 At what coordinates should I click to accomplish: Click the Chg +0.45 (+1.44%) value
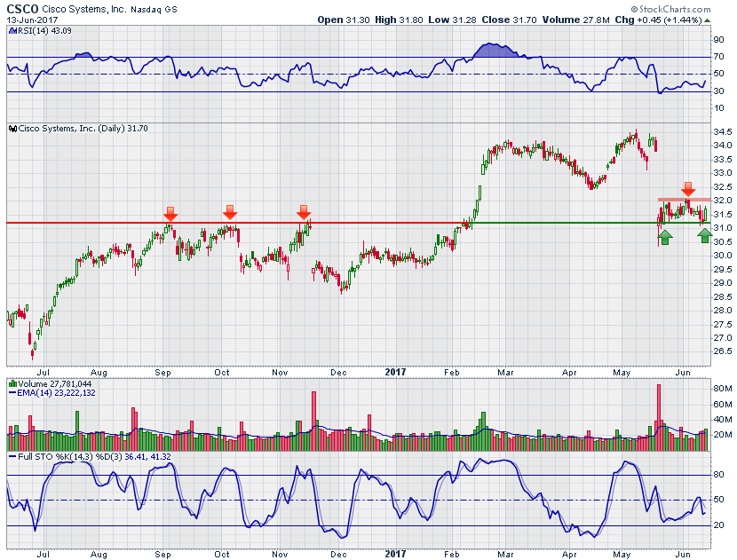659,20
